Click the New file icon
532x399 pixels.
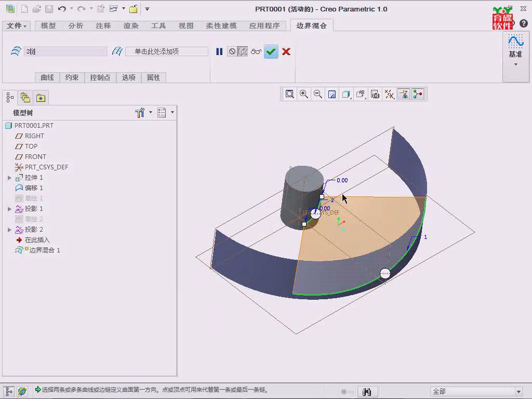tap(24, 9)
